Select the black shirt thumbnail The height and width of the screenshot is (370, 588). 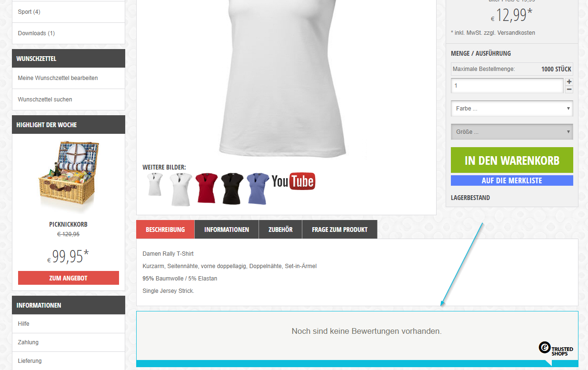[x=232, y=189]
